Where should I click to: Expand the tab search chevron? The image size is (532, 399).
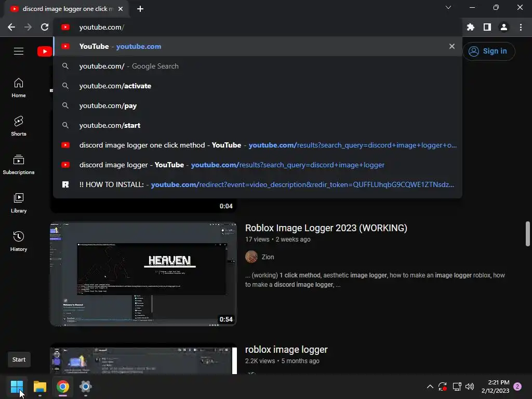[448, 7]
